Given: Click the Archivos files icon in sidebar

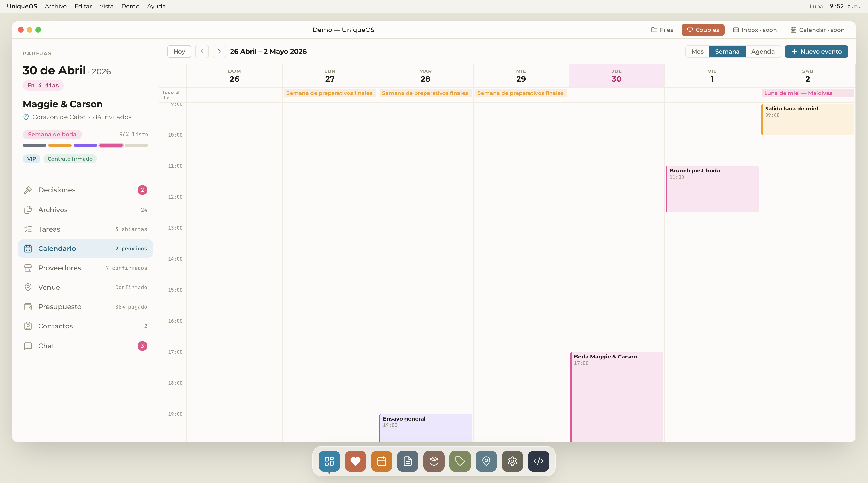Looking at the screenshot, I should (28, 210).
